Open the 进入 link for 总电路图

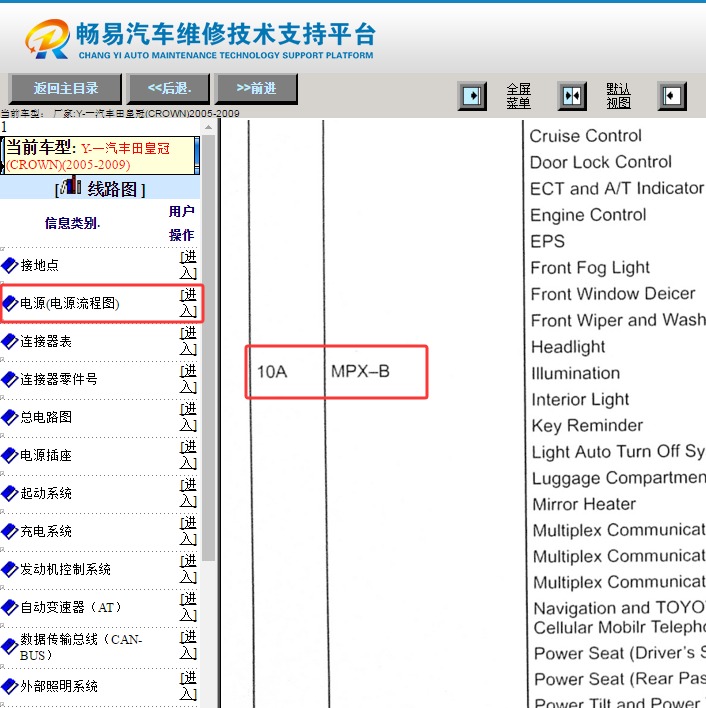click(188, 417)
